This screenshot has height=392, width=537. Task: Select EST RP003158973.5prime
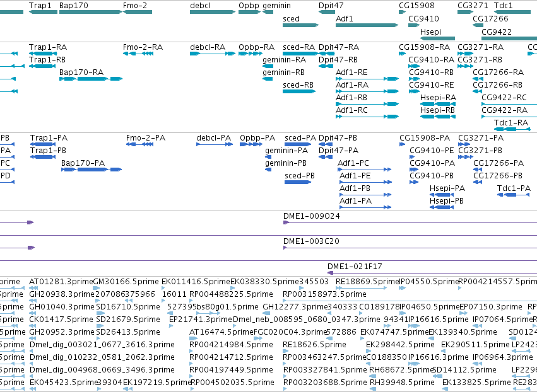point(324,294)
